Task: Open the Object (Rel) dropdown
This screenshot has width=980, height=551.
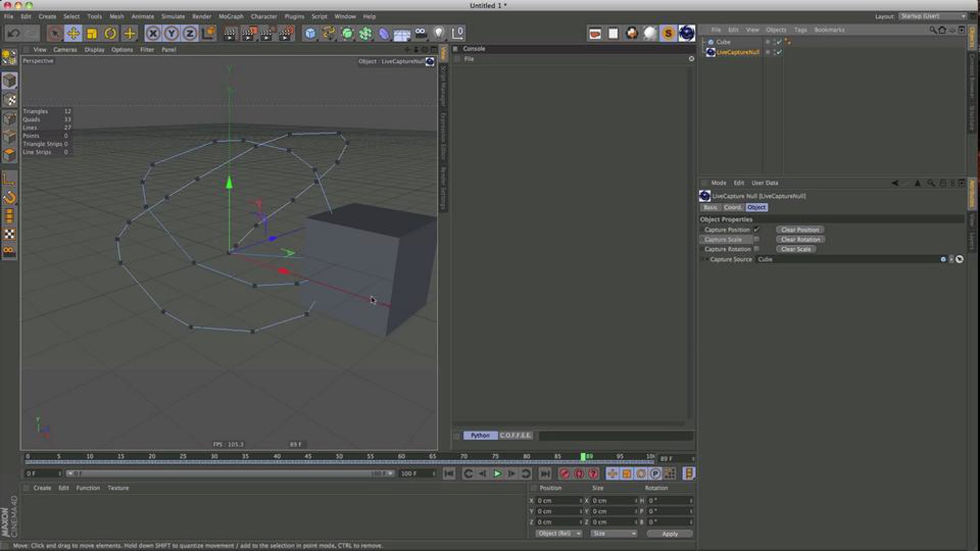Action: tap(558, 533)
